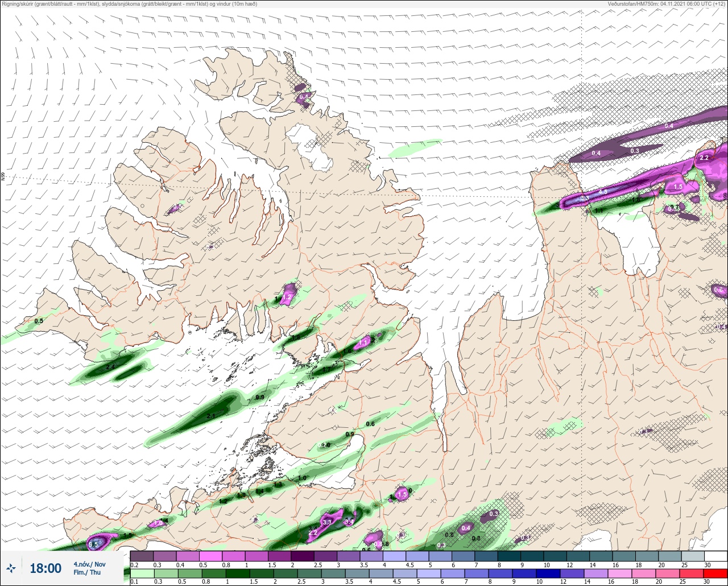Click the 2.4 precipitation value on the map

point(111,367)
